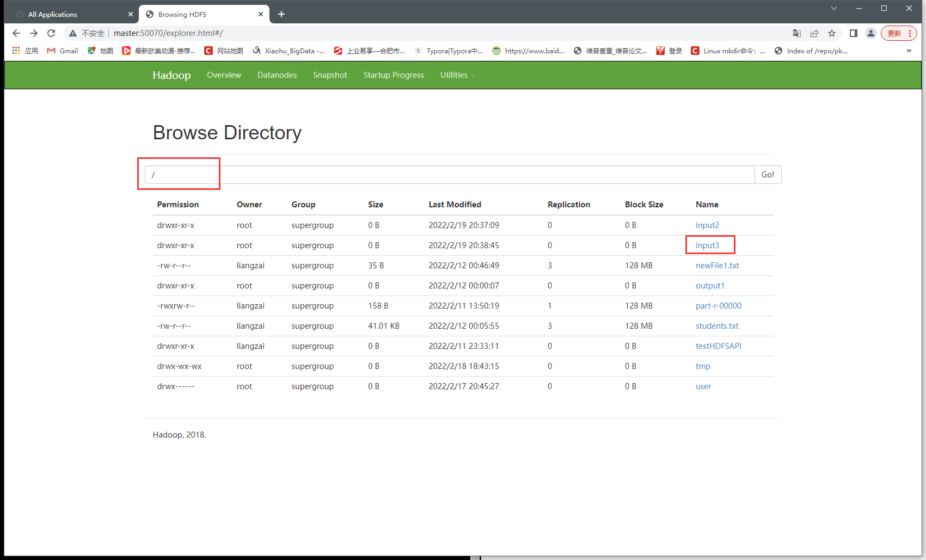
Task: Open the 最新欧美动漫 bookmark
Action: [x=159, y=51]
